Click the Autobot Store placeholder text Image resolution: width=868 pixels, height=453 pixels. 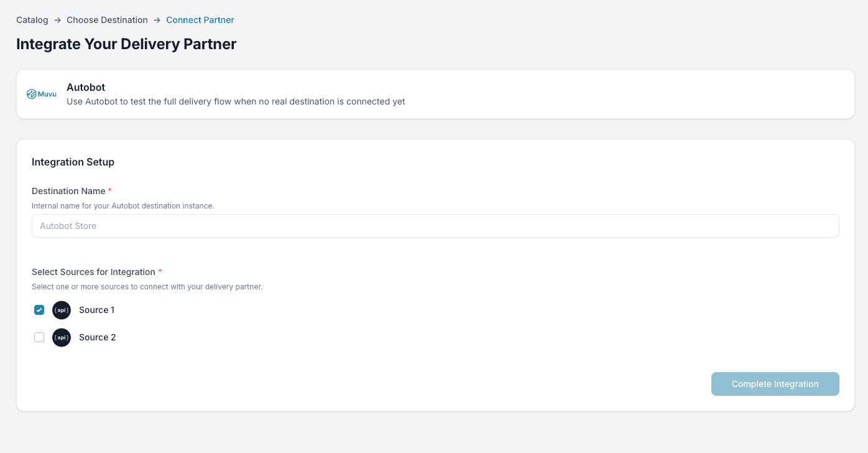(68, 226)
